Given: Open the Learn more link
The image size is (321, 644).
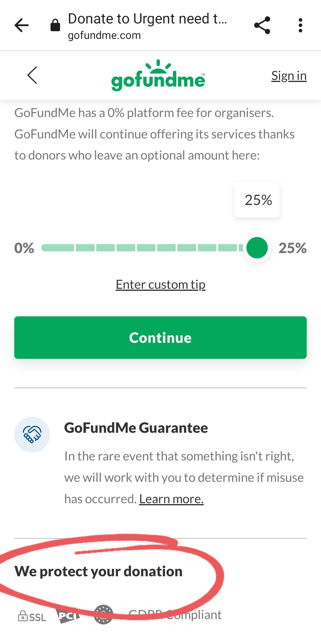Looking at the screenshot, I should tap(171, 499).
